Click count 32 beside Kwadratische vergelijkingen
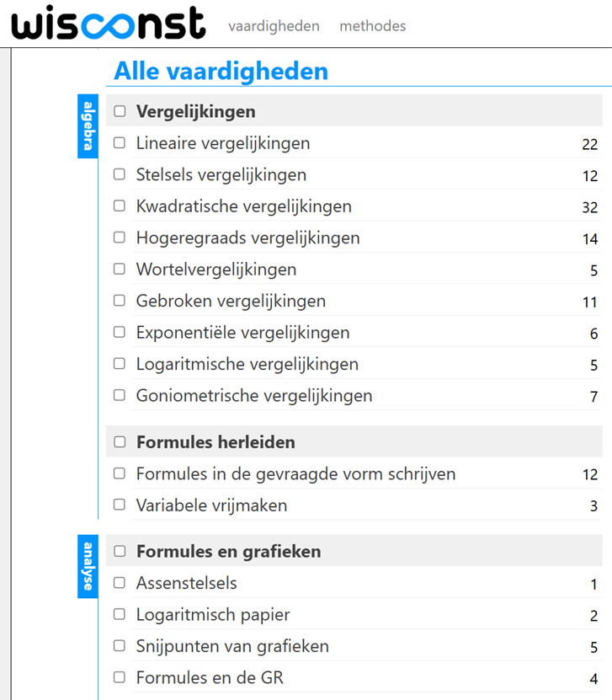 [589, 208]
